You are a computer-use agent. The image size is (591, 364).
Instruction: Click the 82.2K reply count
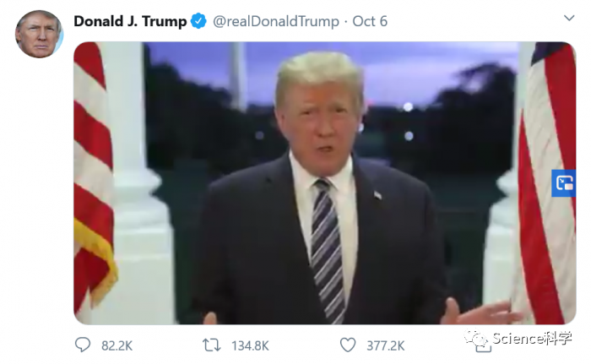coord(117,346)
